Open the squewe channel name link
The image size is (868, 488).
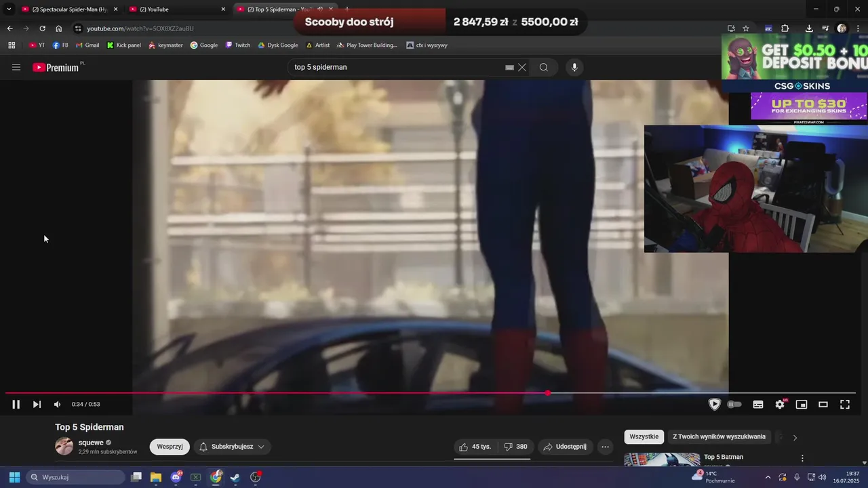point(91,443)
